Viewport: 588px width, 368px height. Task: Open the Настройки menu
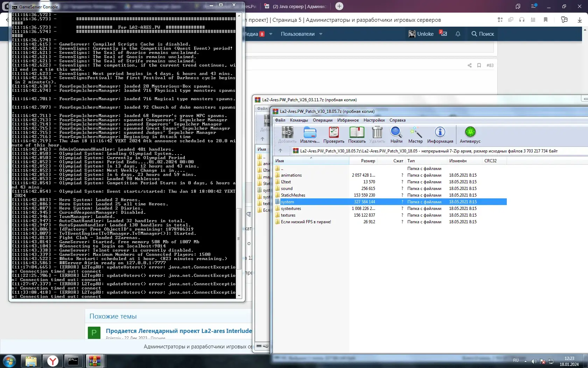click(x=374, y=120)
